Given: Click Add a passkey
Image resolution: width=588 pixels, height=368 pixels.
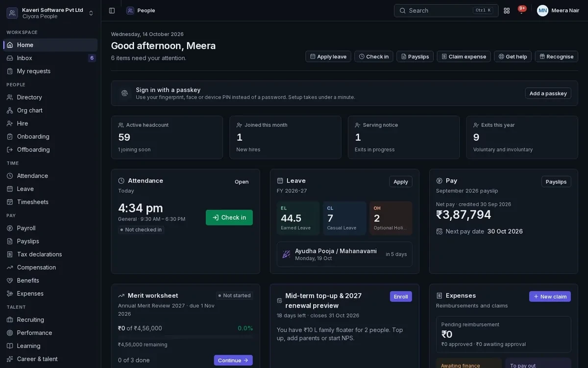Looking at the screenshot, I should [x=548, y=93].
